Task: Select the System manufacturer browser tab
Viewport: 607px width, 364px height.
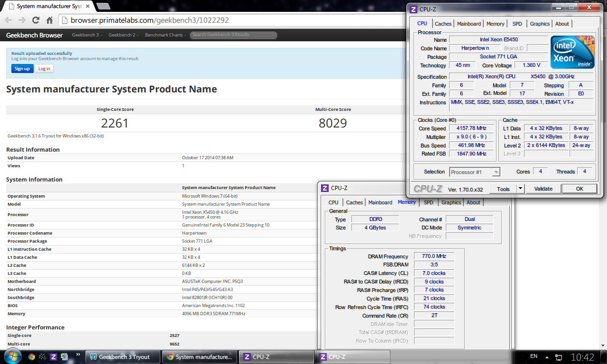Action: [48, 6]
